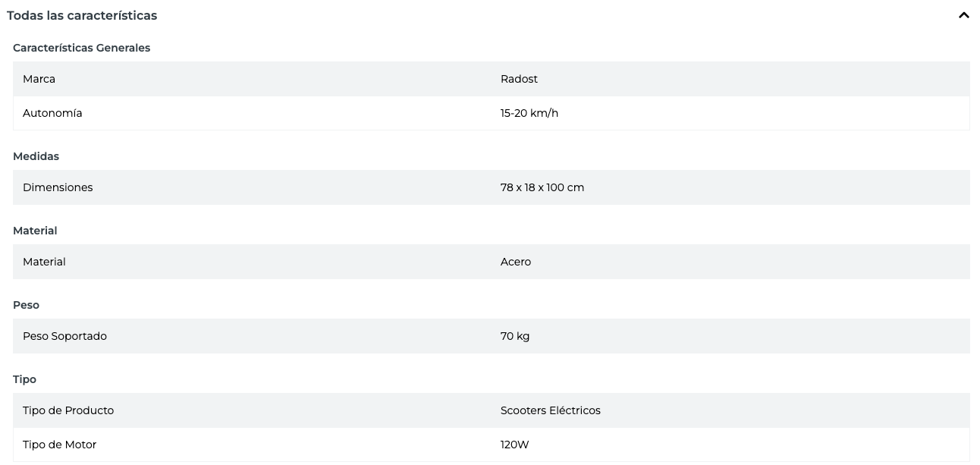Click the Autonomía row label
980x465 pixels.
coord(52,113)
